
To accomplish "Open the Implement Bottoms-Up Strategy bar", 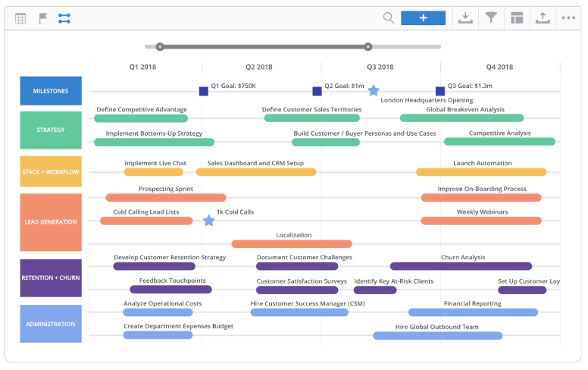I will pyautogui.click(x=154, y=143).
